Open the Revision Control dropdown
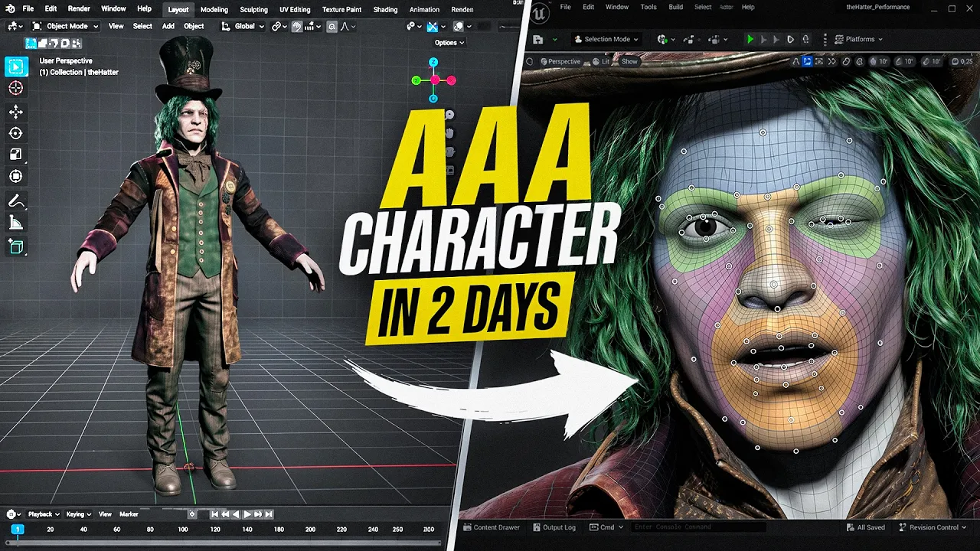Screen dimensions: 980x551 click(x=933, y=527)
